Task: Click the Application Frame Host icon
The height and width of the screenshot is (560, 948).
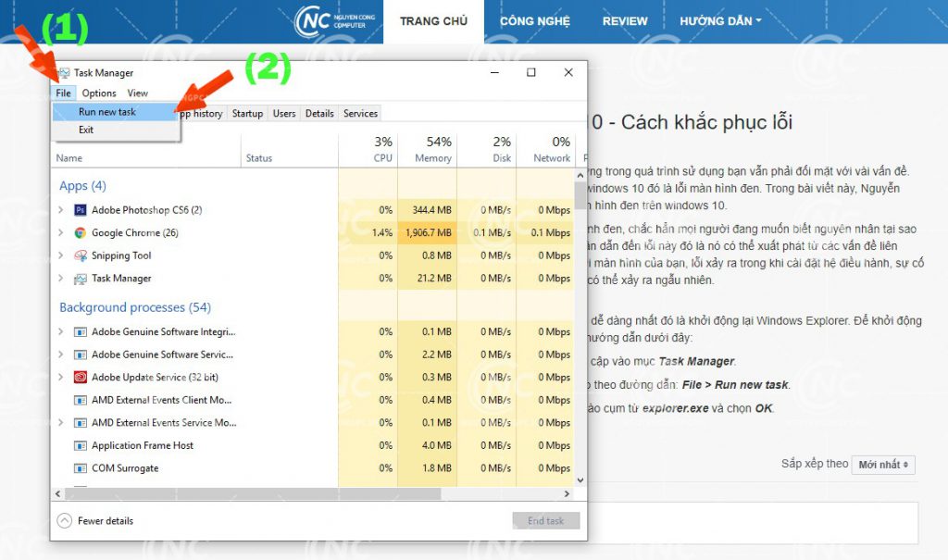Action: 80,446
